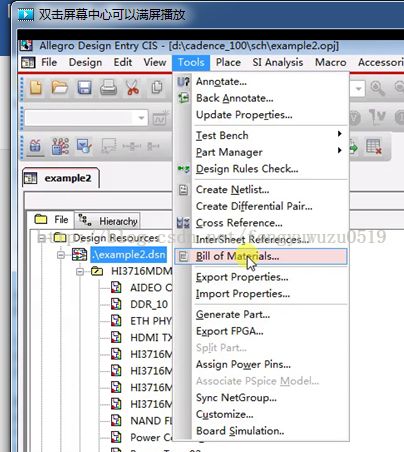The image size is (404, 452).
Task: Collapse the HI3716MDM folder node
Action: pyautogui.click(x=80, y=272)
